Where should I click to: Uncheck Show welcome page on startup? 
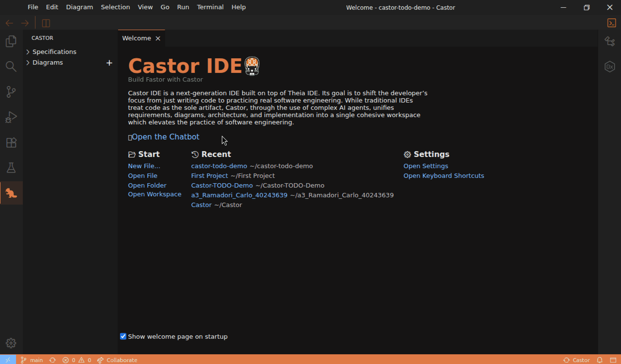[123, 336]
